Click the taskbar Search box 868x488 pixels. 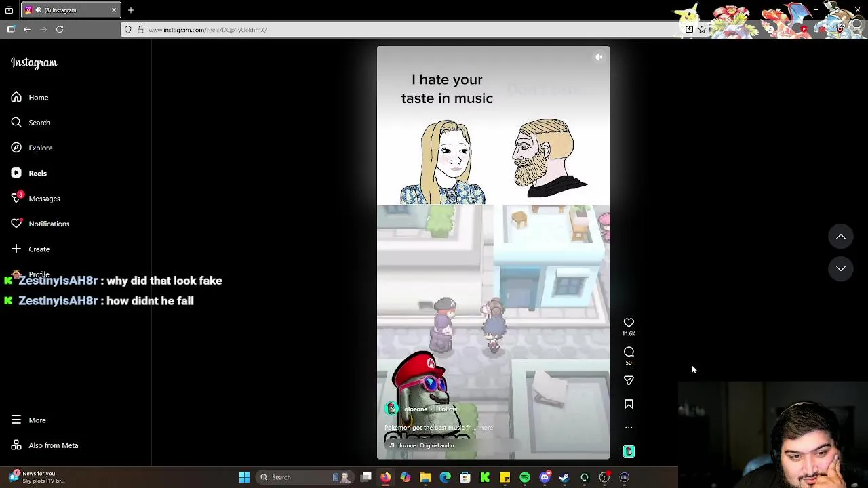306,477
